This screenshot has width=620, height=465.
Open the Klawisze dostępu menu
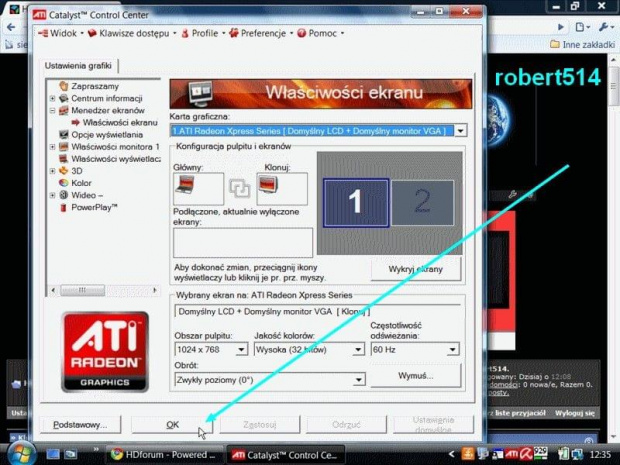coord(132,33)
